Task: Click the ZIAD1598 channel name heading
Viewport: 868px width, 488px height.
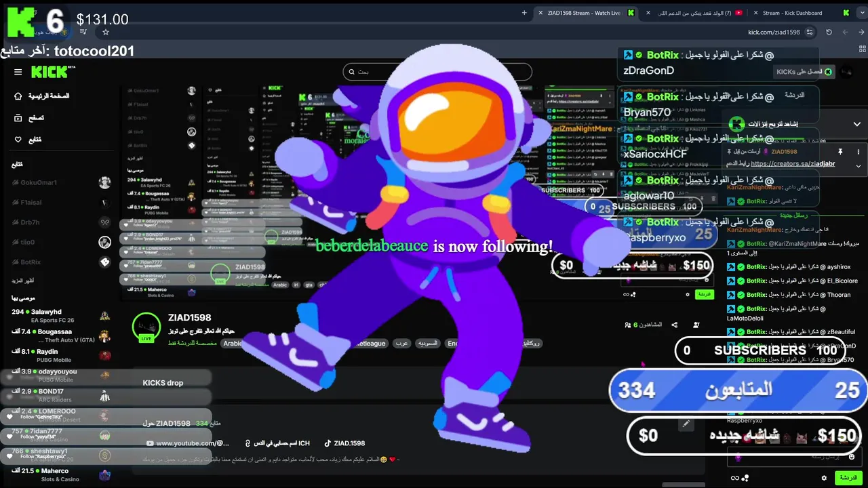Action: pyautogui.click(x=190, y=317)
